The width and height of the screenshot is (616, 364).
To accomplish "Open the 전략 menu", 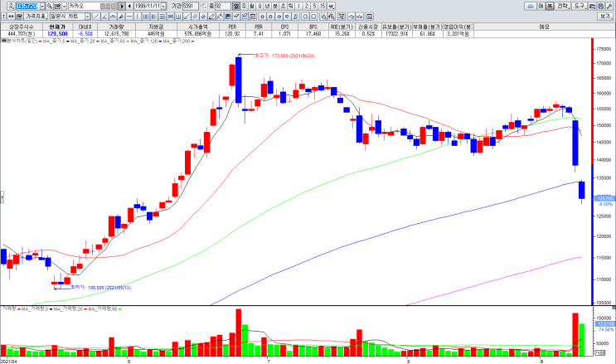I will click(x=563, y=7).
